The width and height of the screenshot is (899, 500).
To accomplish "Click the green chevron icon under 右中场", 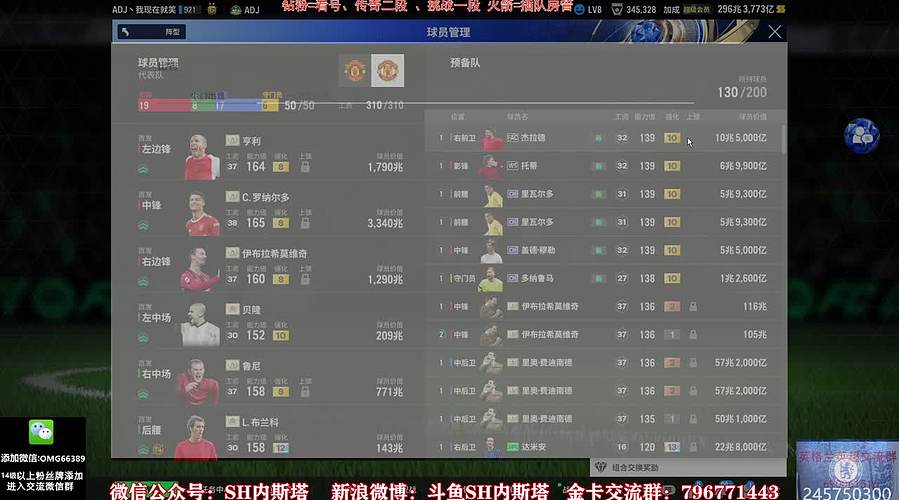I will 143,394.
